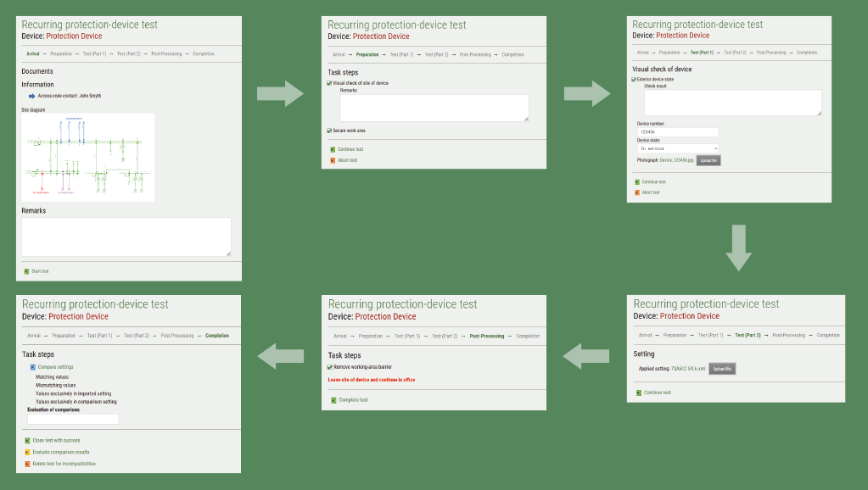Toggle the Secure work area checkbox
The image size is (868, 490).
[330, 131]
